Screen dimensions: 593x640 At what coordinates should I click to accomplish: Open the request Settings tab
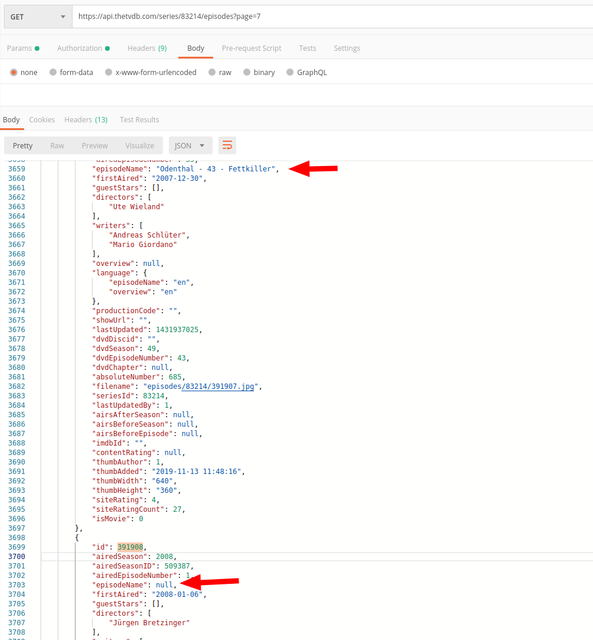(x=347, y=48)
